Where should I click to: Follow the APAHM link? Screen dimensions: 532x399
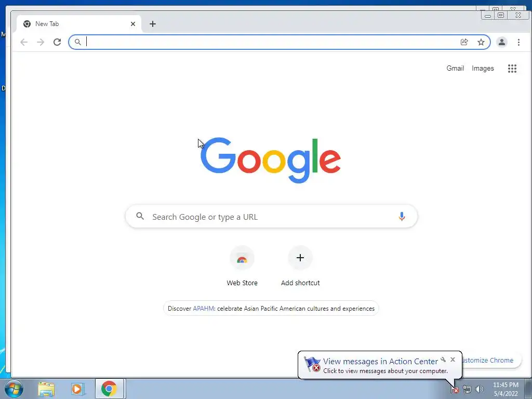[x=203, y=309]
